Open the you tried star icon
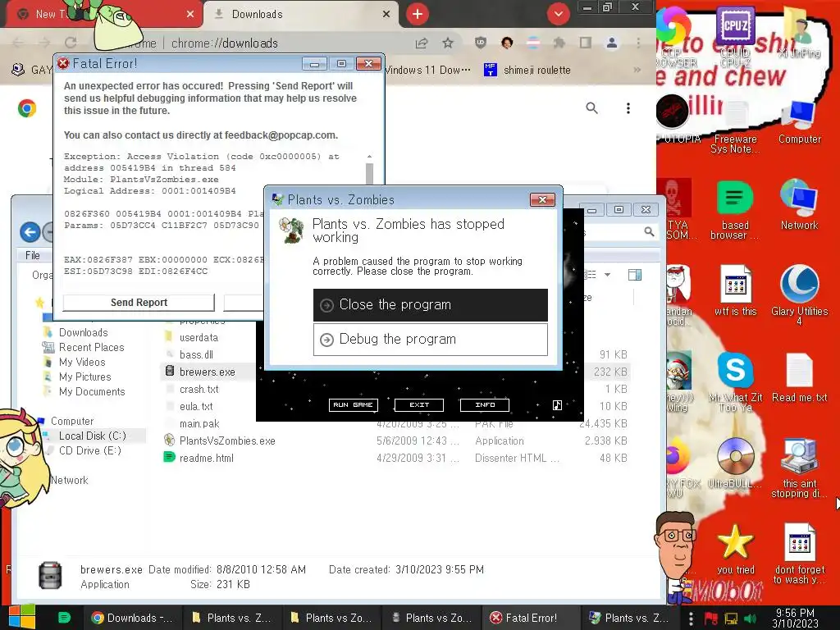 click(735, 549)
